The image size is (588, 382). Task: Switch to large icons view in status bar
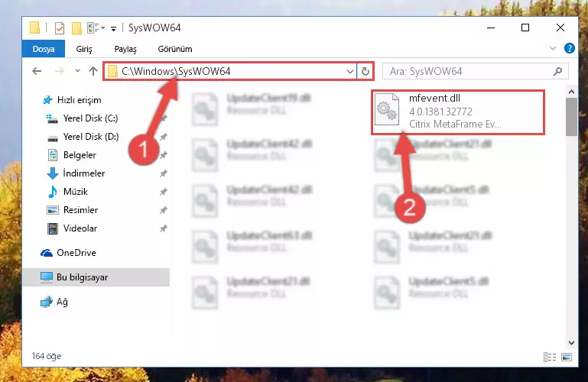[x=567, y=357]
